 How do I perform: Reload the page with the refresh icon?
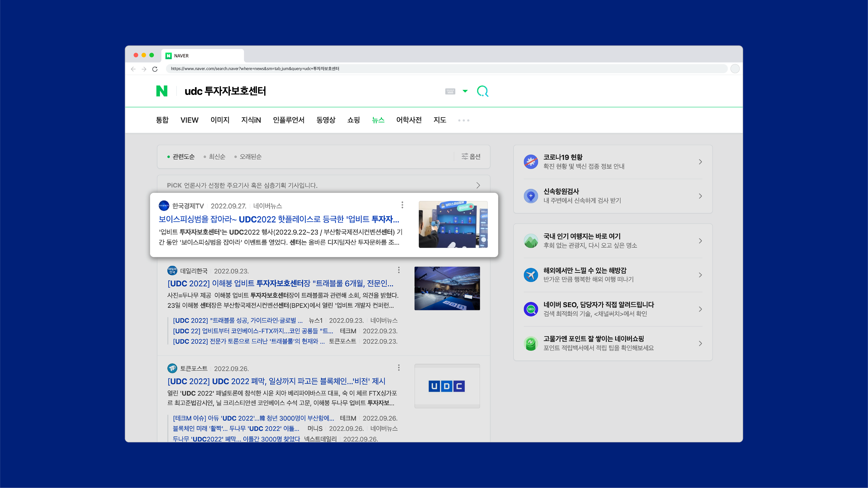pyautogui.click(x=155, y=69)
